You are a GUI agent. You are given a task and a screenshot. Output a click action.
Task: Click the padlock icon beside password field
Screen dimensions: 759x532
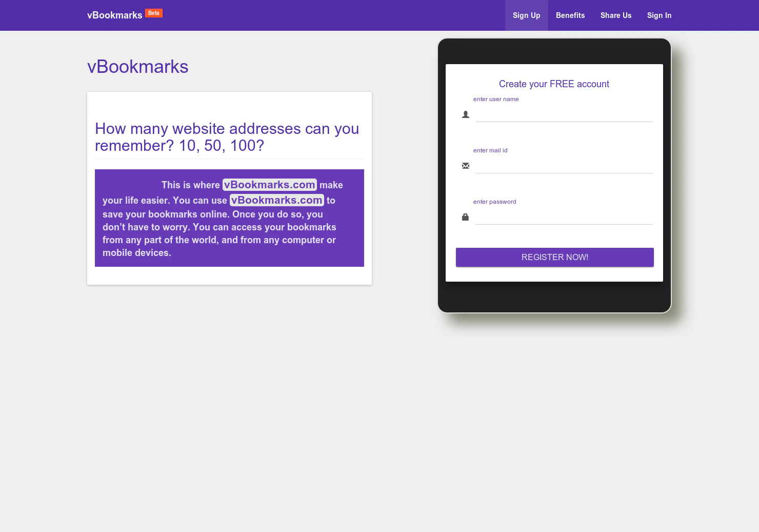(x=465, y=217)
